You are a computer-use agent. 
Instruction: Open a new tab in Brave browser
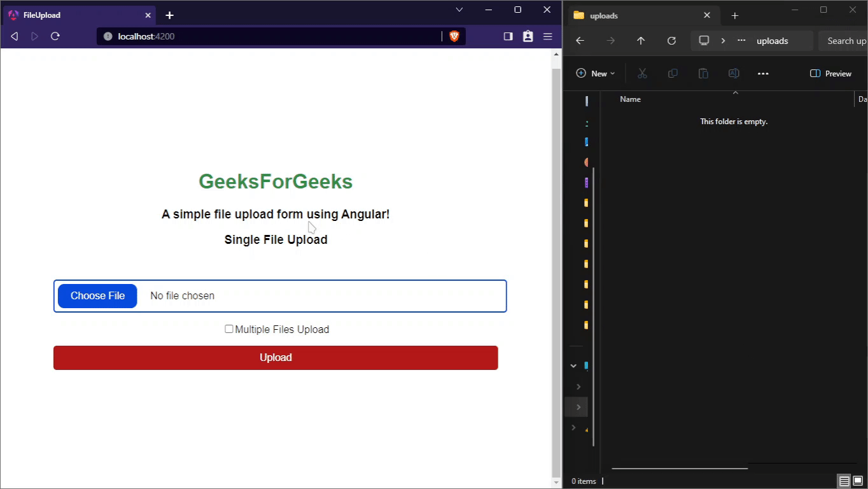(x=169, y=15)
